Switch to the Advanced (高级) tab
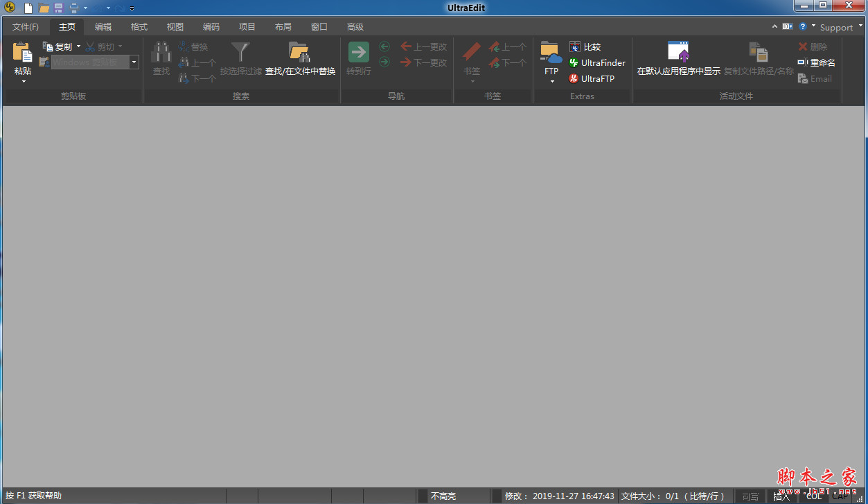868x504 pixels. (x=355, y=27)
